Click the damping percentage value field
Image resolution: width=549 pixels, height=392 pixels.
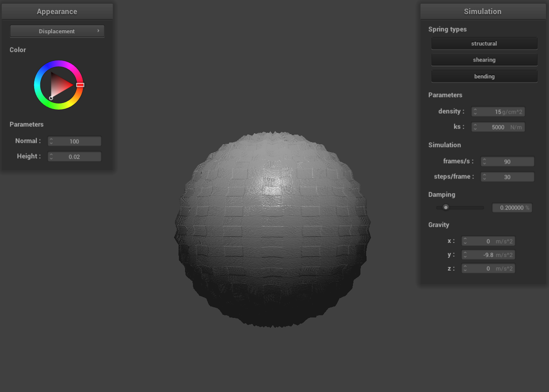pyautogui.click(x=512, y=208)
